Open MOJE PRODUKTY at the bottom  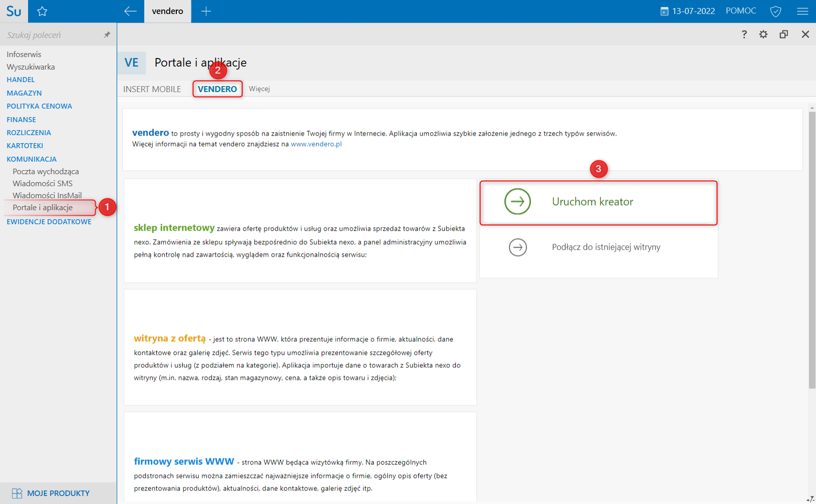click(58, 493)
